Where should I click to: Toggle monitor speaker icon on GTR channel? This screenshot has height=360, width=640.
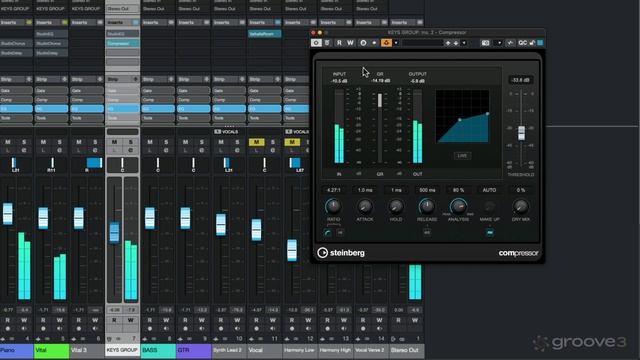point(202,329)
